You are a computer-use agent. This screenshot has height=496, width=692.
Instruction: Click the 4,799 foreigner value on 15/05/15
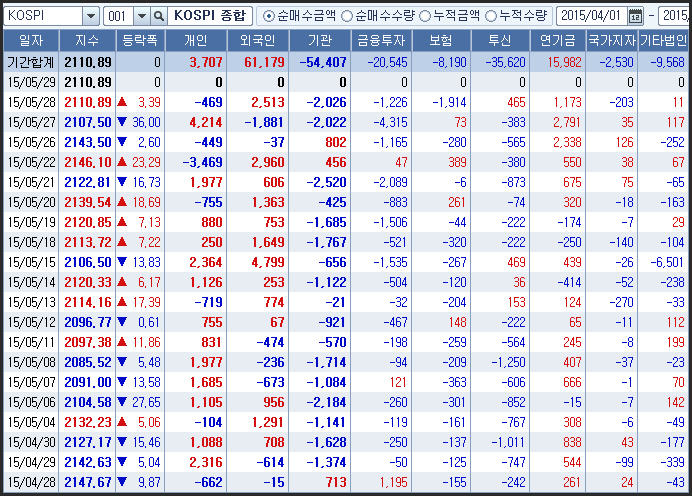(268, 262)
